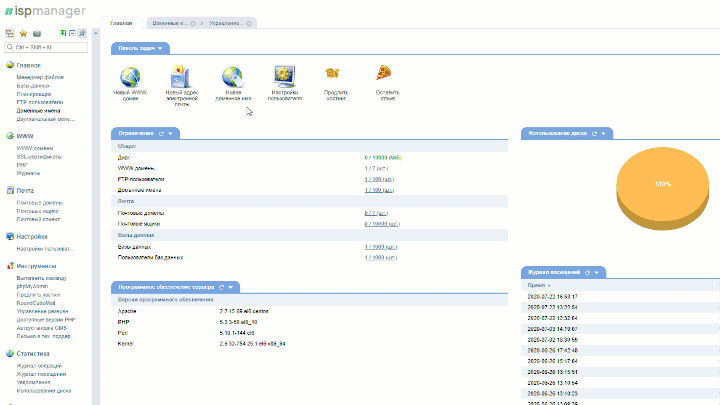Open Доступные версии PHP in sidebar
This screenshot has width=720, height=405.
pos(46,320)
